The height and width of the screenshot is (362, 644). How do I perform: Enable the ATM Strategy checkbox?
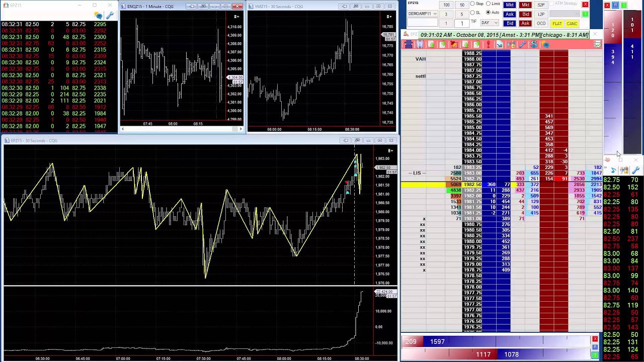click(551, 4)
